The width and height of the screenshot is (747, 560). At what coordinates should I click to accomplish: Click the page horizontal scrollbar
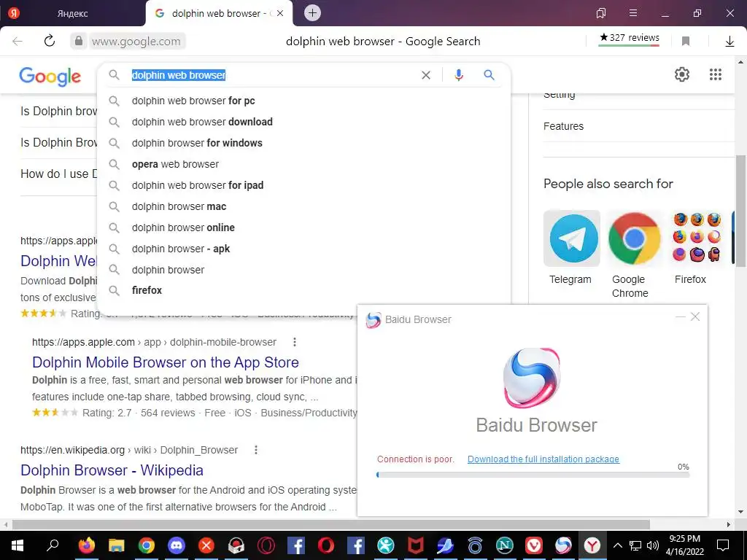[x=331, y=525]
